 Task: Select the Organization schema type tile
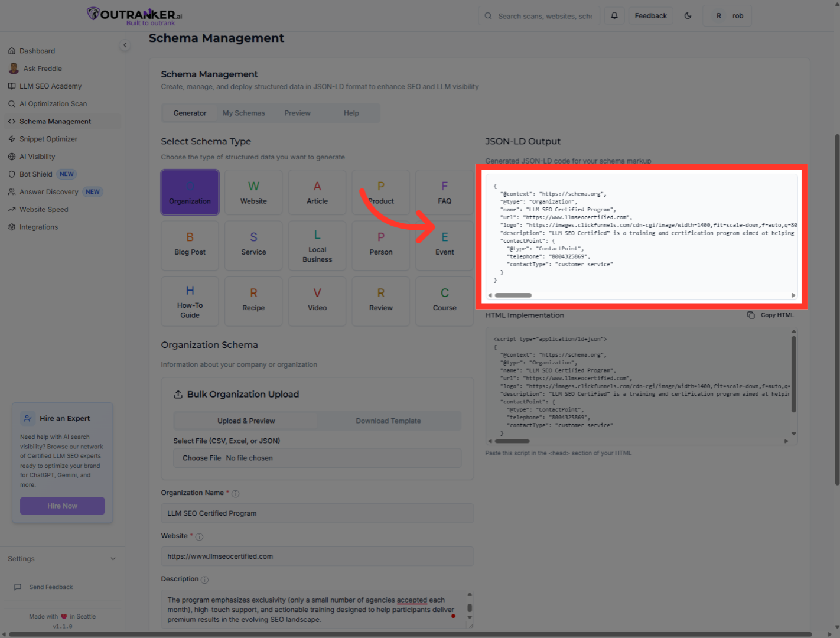click(190, 192)
